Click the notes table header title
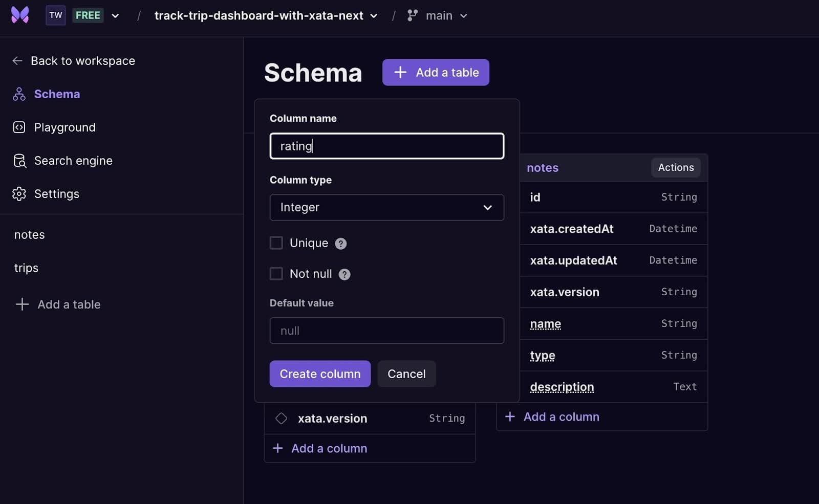This screenshot has height=504, width=819. (x=543, y=168)
